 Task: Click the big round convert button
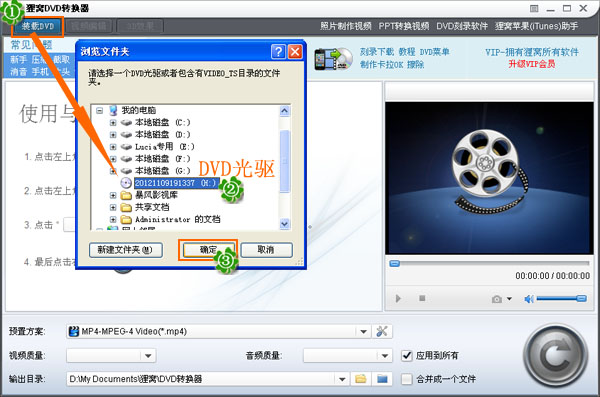[556, 356]
